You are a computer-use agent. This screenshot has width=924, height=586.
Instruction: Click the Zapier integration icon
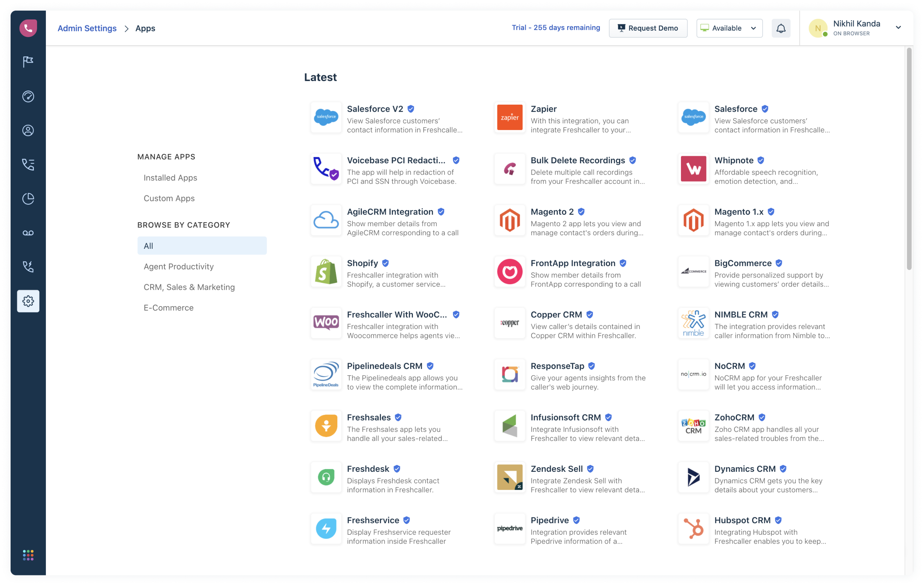pos(510,117)
